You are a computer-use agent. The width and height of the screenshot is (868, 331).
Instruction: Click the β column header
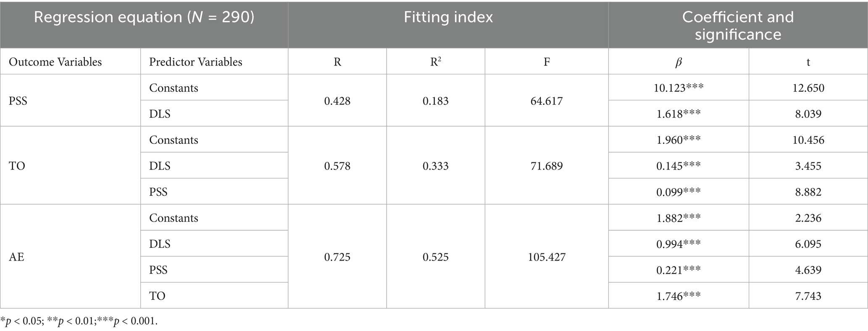click(679, 62)
